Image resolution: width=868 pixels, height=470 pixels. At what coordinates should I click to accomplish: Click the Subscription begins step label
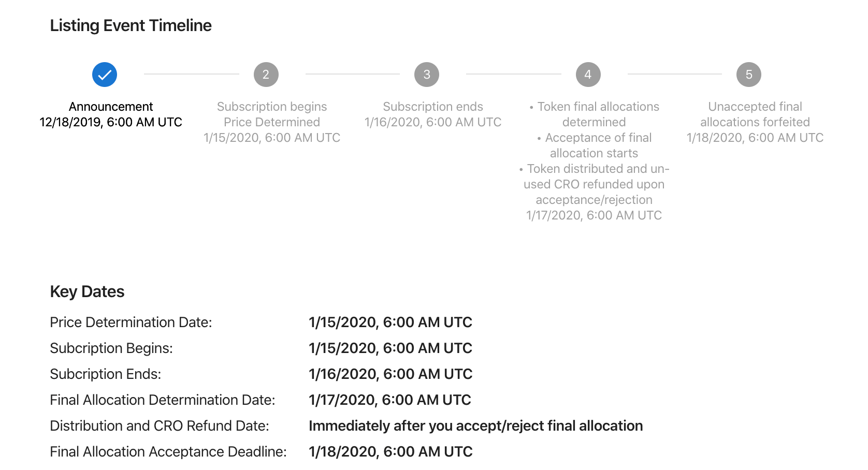pyautogui.click(x=272, y=107)
